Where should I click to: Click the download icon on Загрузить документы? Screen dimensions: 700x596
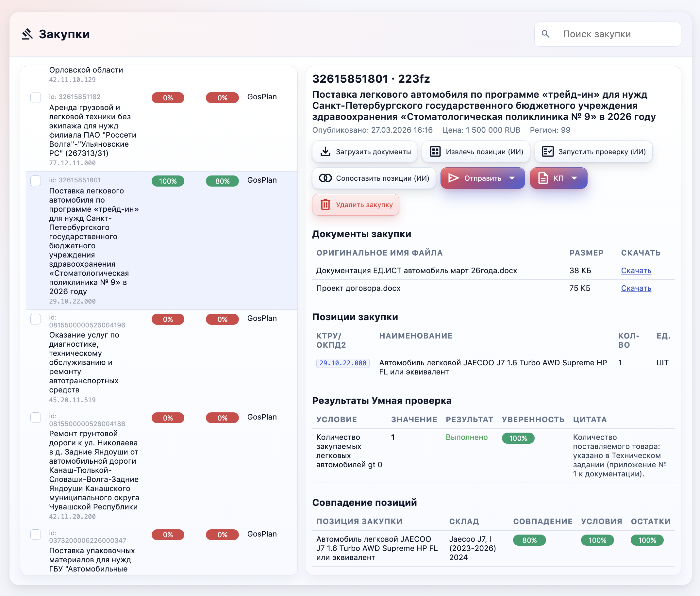tap(325, 151)
